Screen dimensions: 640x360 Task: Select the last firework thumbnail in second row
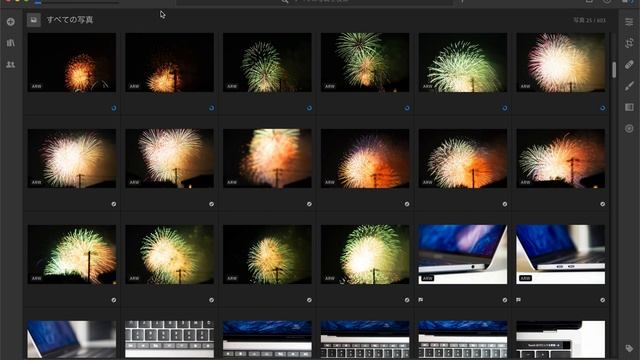tap(561, 158)
